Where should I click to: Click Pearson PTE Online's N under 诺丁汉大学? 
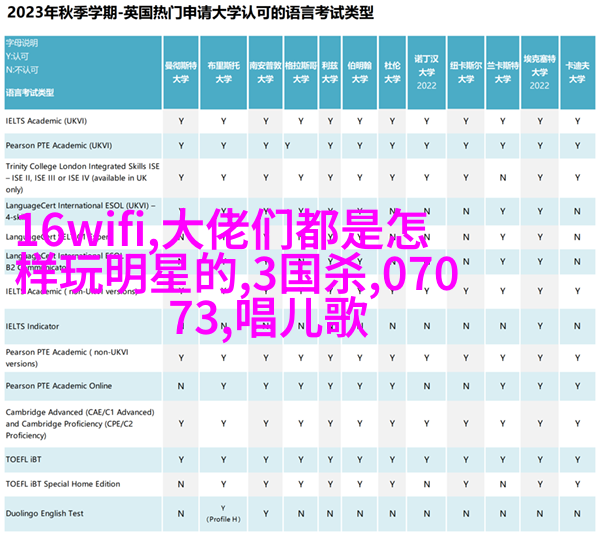coord(426,386)
